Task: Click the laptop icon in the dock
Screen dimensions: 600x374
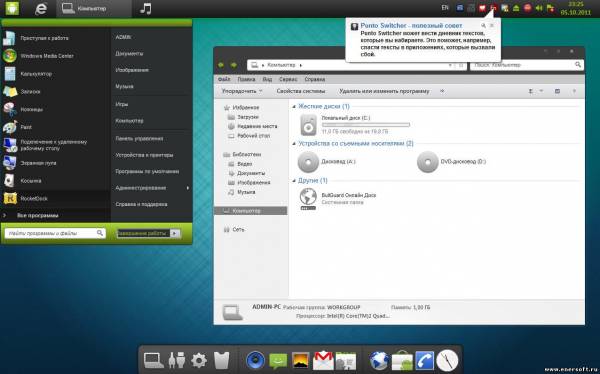Action: [x=153, y=360]
